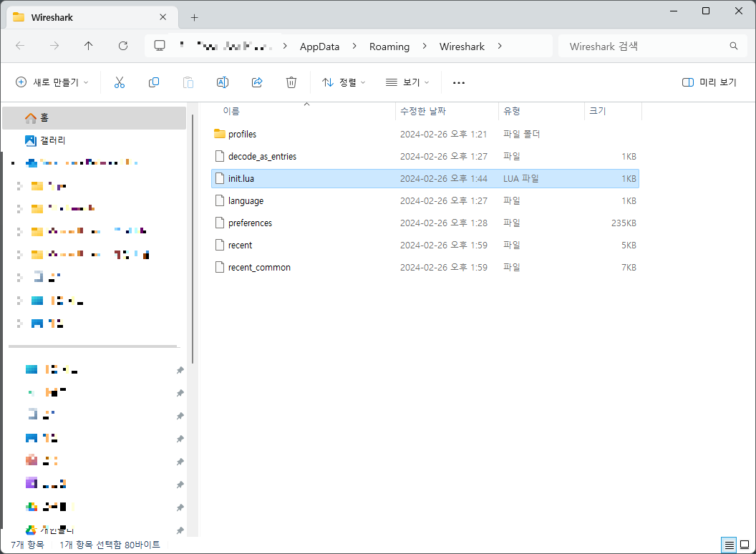Click the Paste clipboard icon

tap(188, 82)
